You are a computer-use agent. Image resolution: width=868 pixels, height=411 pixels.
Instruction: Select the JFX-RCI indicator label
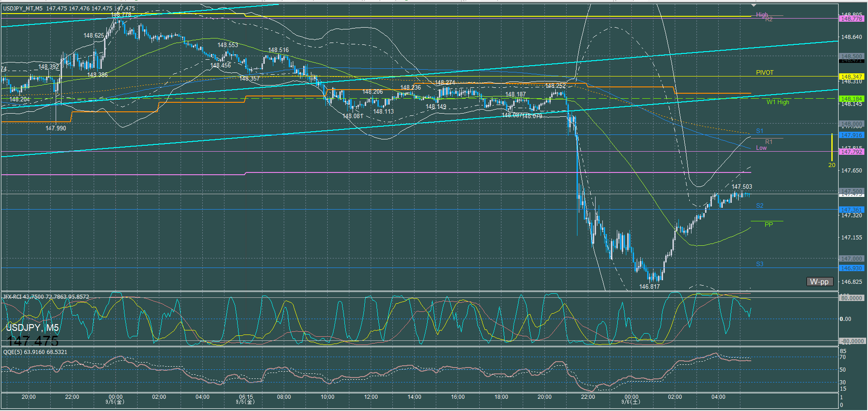click(46, 297)
